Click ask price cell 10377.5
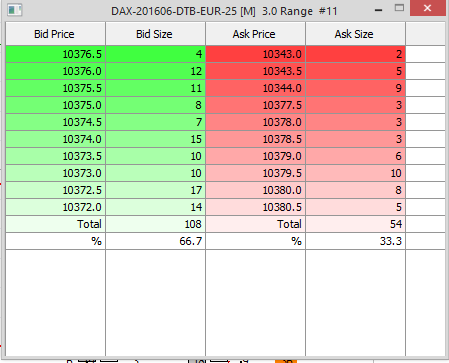The width and height of the screenshot is (449, 363). pos(255,105)
